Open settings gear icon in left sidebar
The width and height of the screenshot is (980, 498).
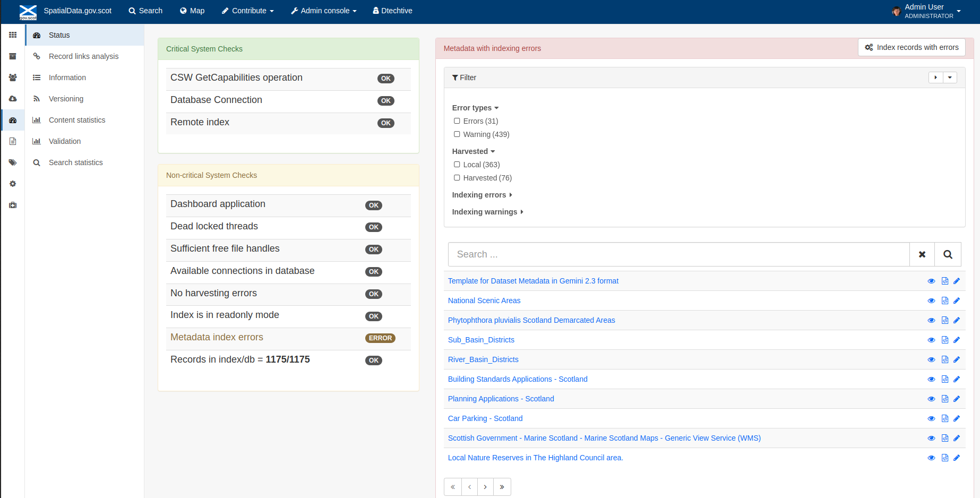tap(13, 184)
